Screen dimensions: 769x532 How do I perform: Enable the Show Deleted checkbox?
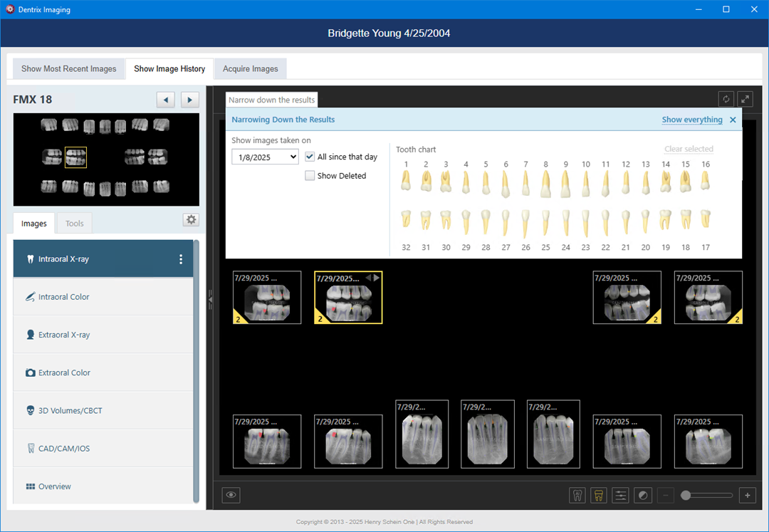point(310,175)
